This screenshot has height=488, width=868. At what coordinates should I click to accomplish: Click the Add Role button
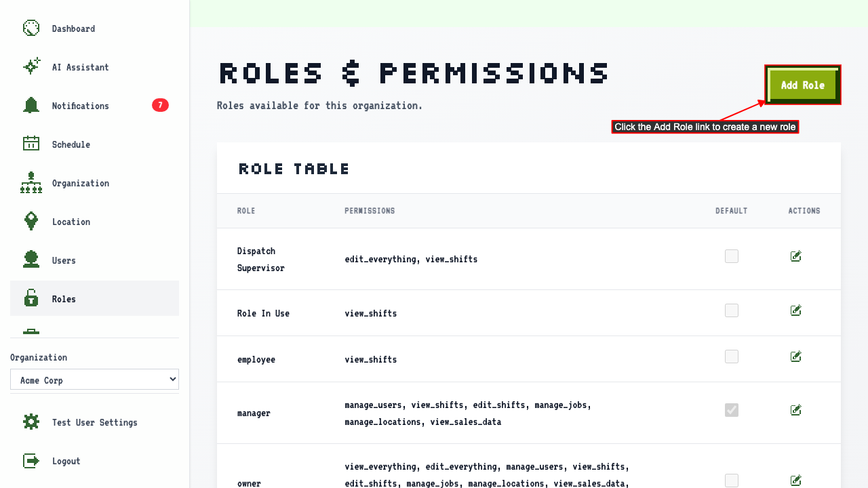click(803, 85)
